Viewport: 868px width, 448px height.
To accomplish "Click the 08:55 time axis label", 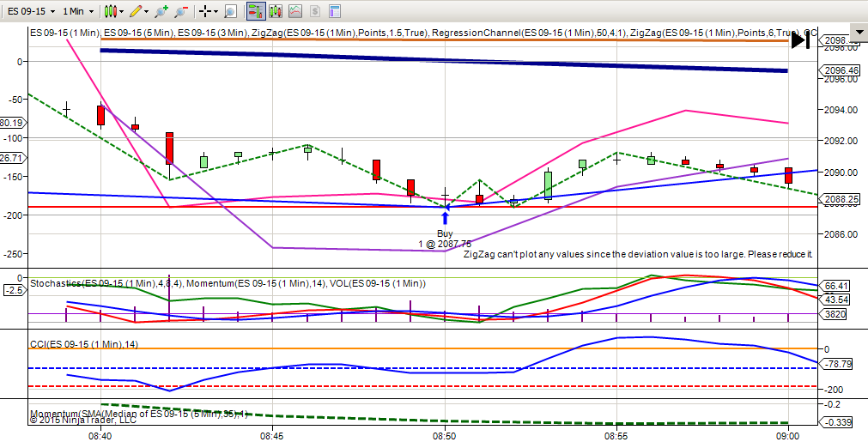I will tap(616, 436).
